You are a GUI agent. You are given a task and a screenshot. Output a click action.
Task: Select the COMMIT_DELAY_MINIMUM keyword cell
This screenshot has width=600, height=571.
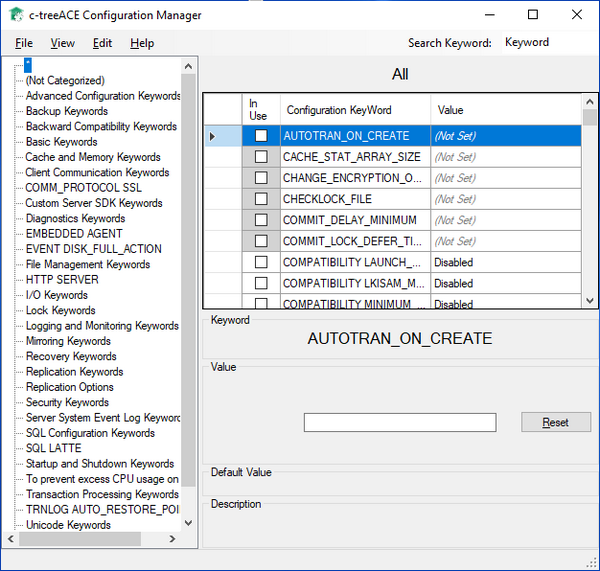point(355,220)
